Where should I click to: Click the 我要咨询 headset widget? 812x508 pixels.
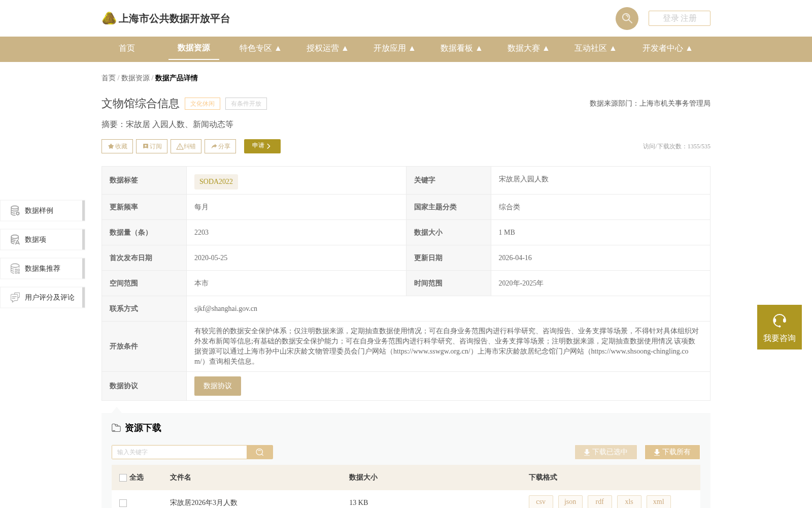[x=780, y=327]
